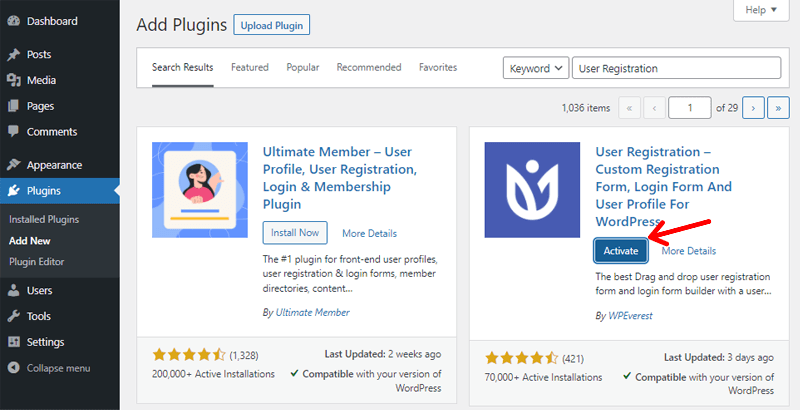This screenshot has width=800, height=410.
Task: Click the Pages icon in sidebar
Action: [x=14, y=106]
